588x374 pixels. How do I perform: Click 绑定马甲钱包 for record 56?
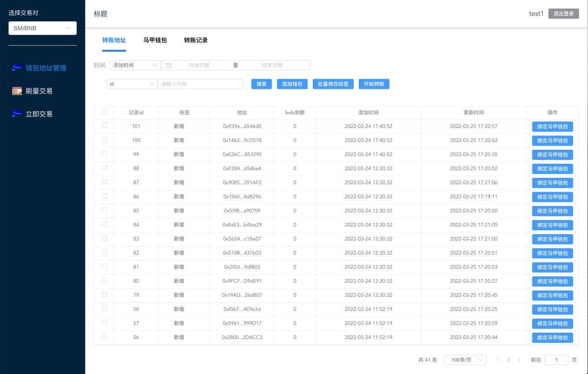pos(552,338)
